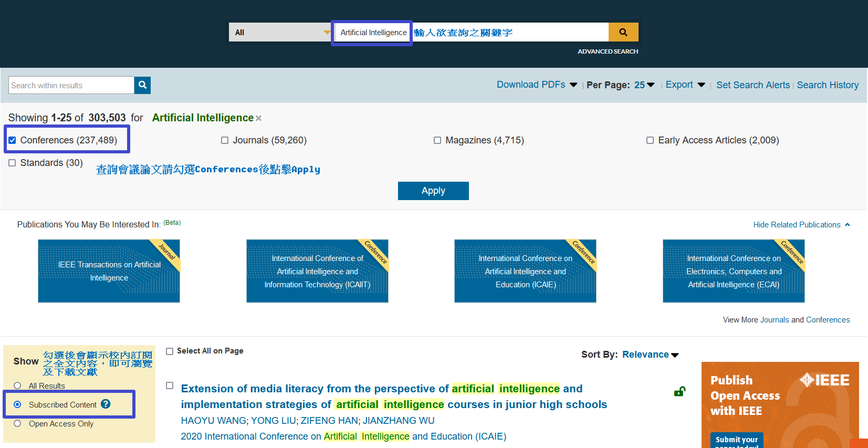
Task: Open author HAOYU WANG's profile
Action: [x=213, y=421]
